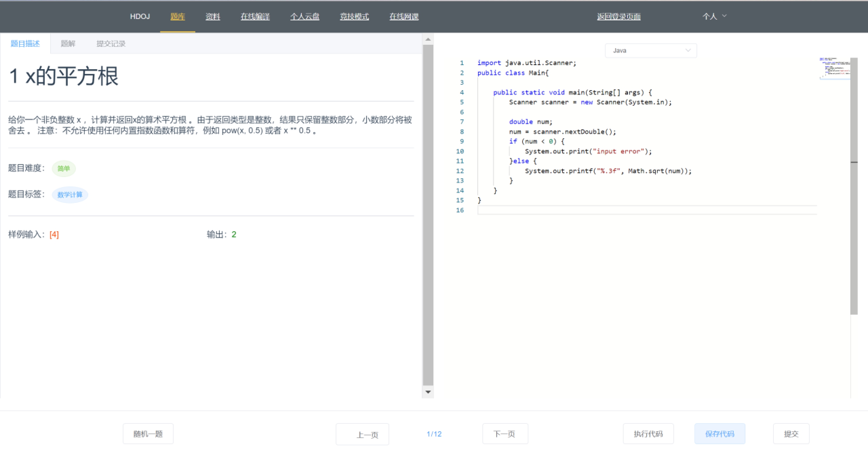The height and width of the screenshot is (474, 868).
Task: Click 上一页 previous page button
Action: (362, 434)
